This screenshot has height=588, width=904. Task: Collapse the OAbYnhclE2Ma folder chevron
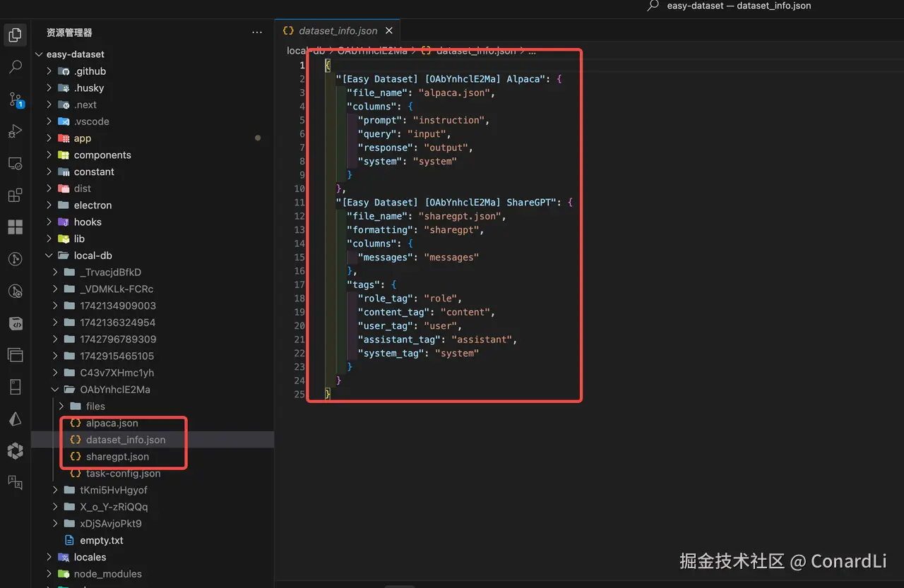click(55, 390)
